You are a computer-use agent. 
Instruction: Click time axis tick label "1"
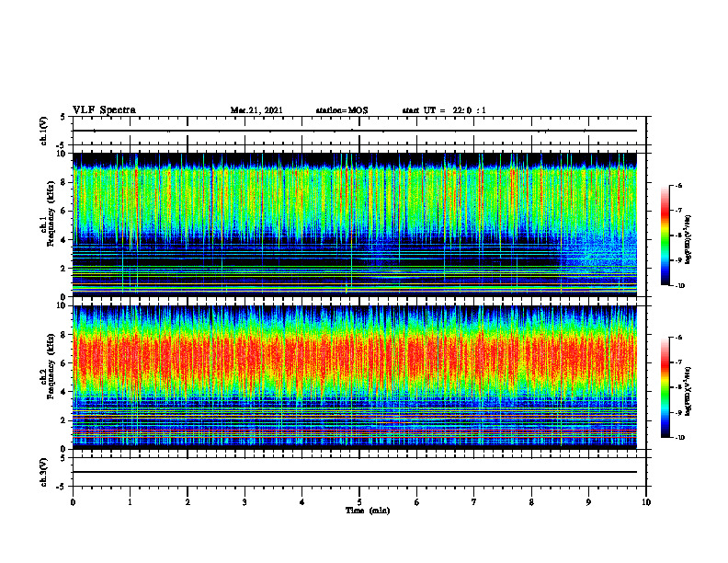tap(130, 502)
